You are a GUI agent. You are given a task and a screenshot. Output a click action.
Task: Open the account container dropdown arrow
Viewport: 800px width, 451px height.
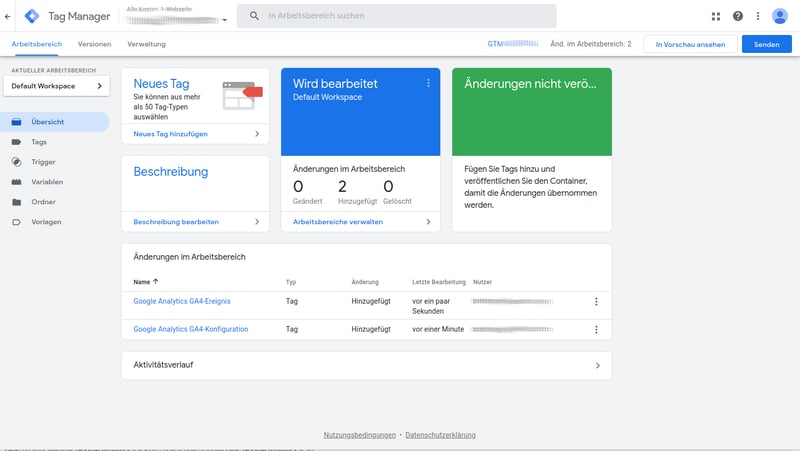coord(225,20)
